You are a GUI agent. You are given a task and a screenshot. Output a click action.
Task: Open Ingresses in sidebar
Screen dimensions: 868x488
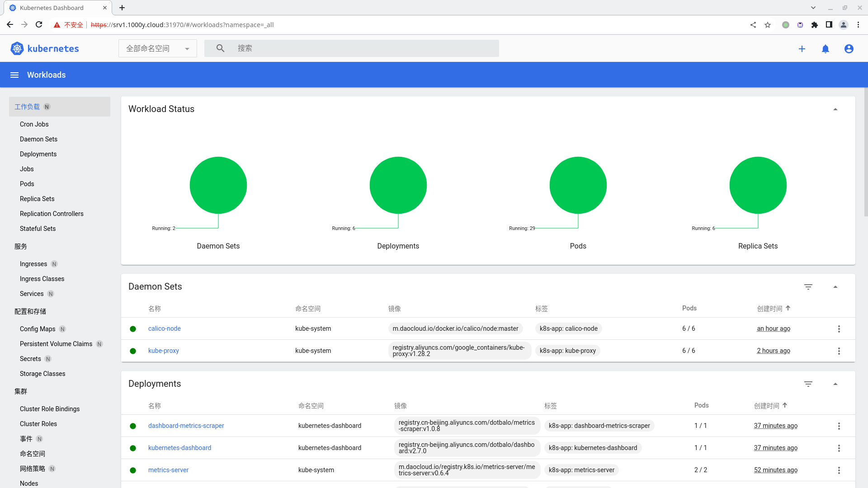click(x=33, y=264)
